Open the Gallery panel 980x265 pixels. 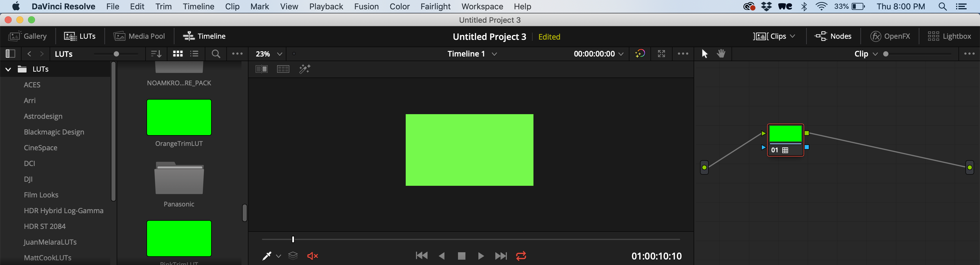(28, 36)
